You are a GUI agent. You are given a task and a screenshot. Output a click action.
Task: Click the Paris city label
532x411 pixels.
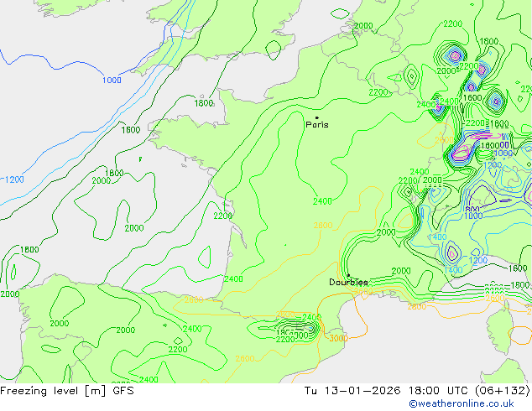(x=317, y=124)
